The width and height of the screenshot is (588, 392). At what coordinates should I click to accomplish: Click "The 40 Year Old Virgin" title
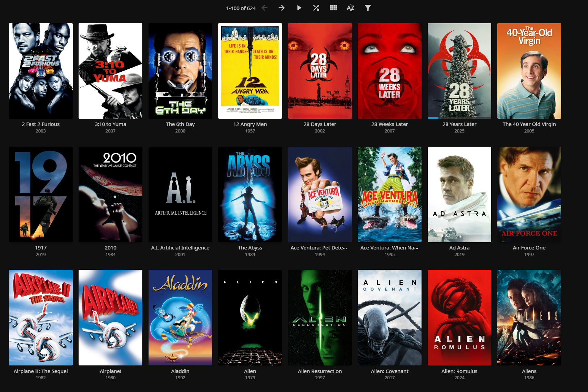pos(529,124)
